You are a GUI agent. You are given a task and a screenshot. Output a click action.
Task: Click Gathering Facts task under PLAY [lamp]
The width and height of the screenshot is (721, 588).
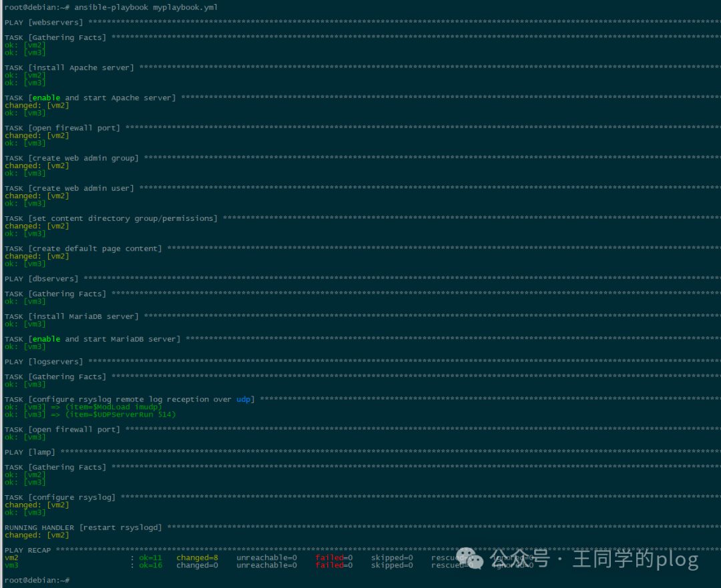(x=363, y=467)
